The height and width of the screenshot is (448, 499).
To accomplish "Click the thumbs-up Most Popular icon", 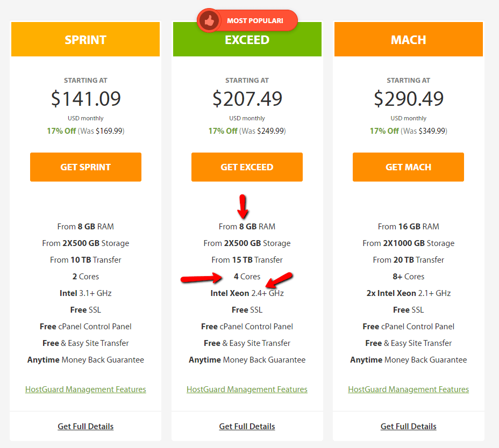I will (208, 20).
